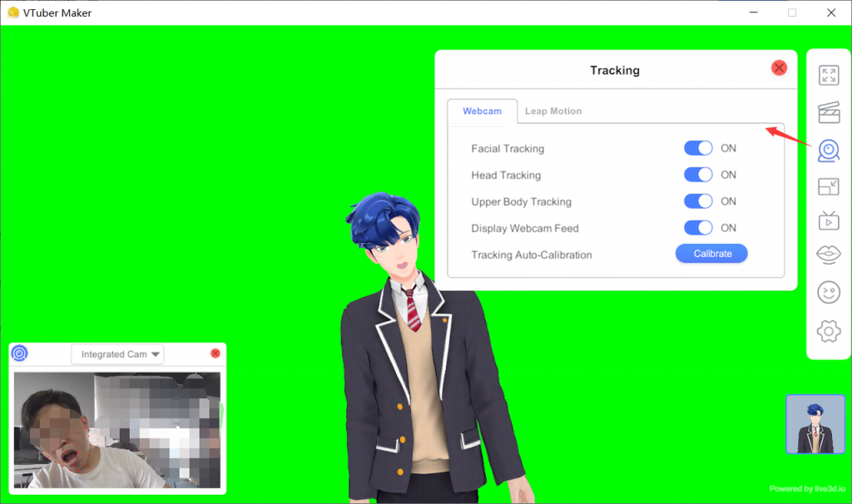Click the Facial Tracking label
Screen dimensions: 852x504
click(508, 149)
